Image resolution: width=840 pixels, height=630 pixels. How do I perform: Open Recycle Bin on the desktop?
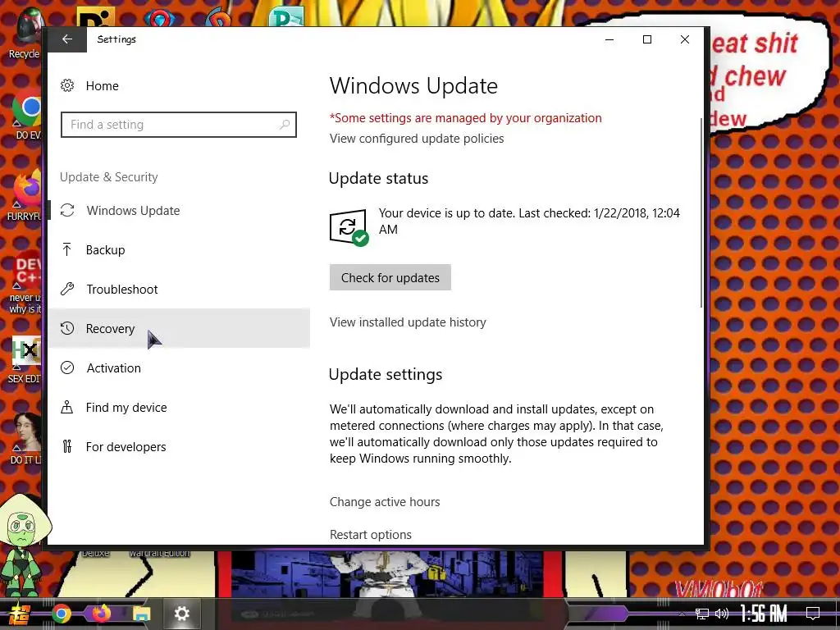pyautogui.click(x=24, y=34)
